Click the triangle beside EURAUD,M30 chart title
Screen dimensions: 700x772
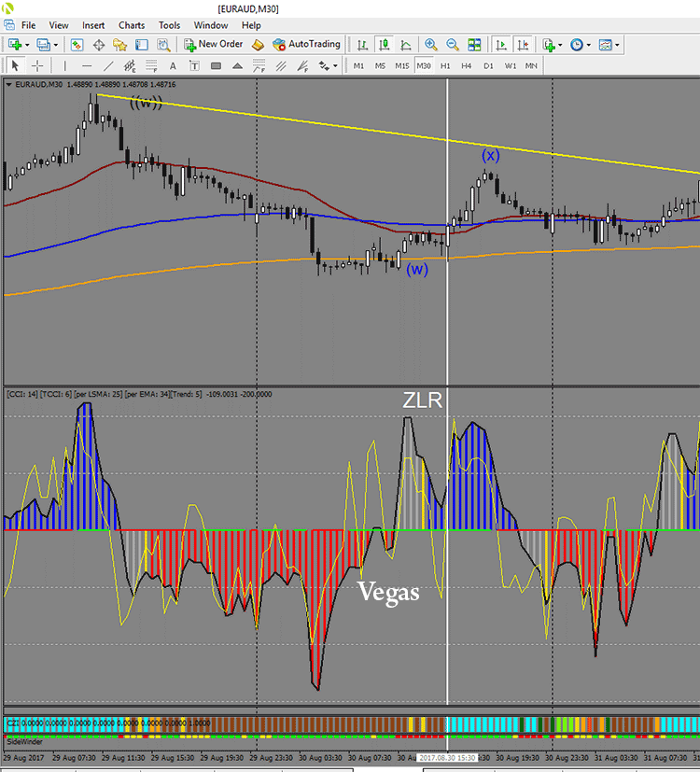(x=8, y=85)
